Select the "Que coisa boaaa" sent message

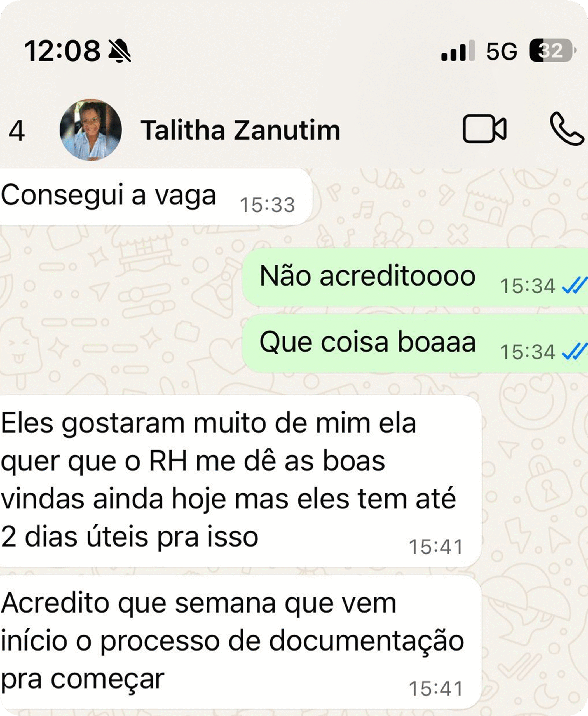(x=415, y=343)
